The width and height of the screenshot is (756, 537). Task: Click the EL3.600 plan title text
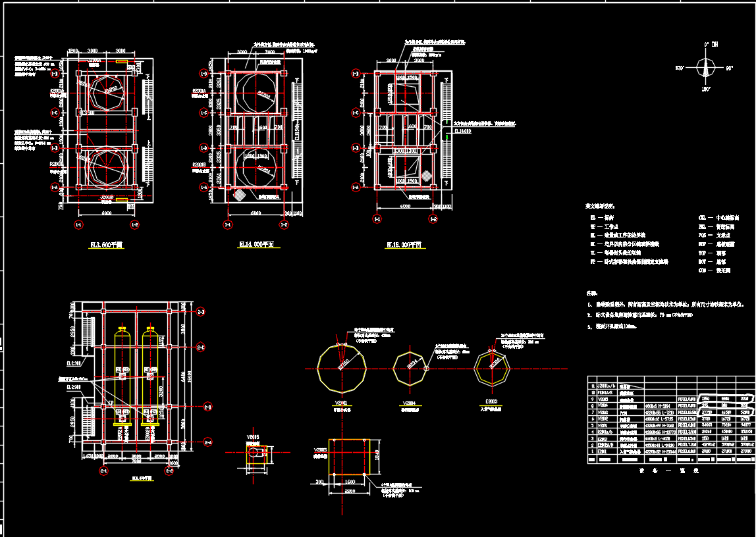click(x=107, y=245)
